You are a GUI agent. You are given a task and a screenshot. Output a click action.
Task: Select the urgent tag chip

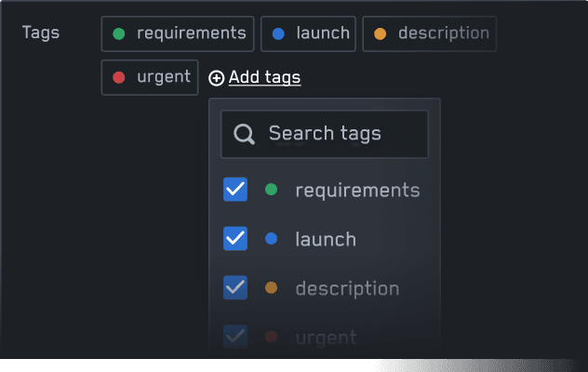[150, 77]
